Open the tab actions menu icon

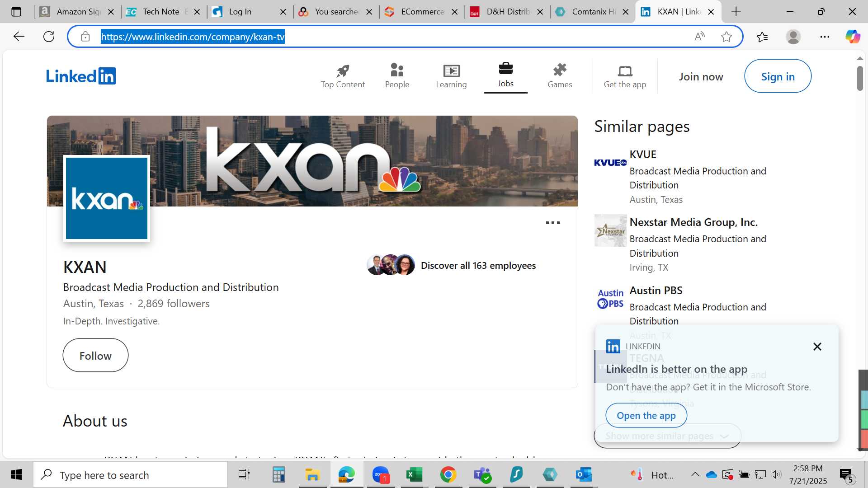tap(16, 12)
